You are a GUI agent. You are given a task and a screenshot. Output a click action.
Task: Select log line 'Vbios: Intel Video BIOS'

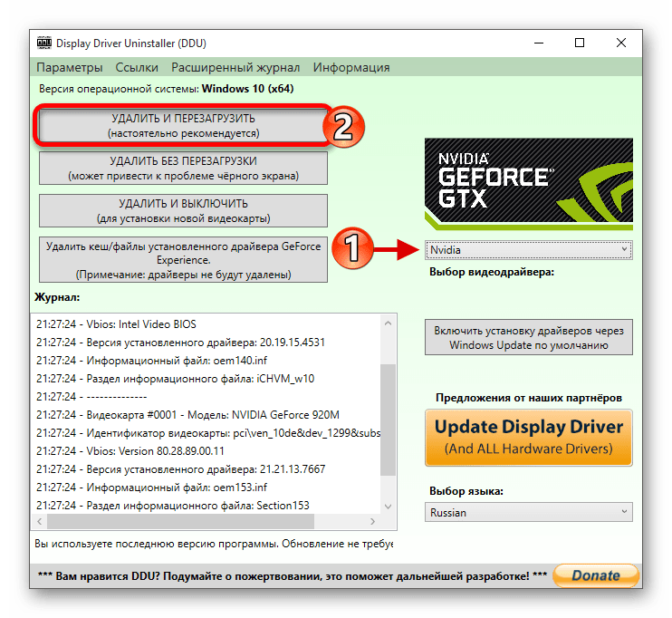pyautogui.click(x=116, y=324)
